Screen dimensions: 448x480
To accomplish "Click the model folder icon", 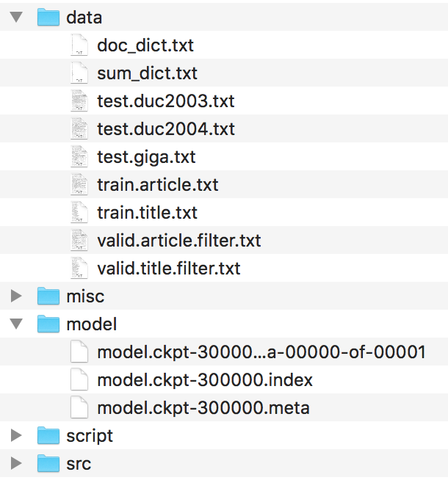I will (48, 324).
